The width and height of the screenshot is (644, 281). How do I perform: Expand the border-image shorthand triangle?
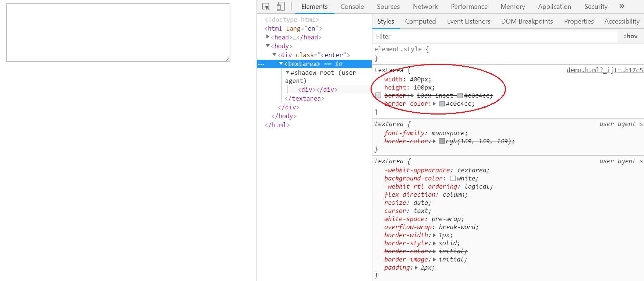pyautogui.click(x=435, y=259)
